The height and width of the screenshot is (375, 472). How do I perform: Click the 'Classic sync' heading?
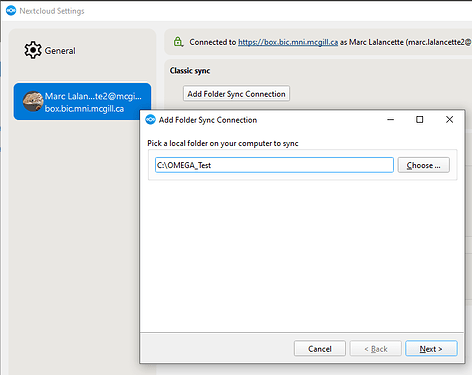190,71
